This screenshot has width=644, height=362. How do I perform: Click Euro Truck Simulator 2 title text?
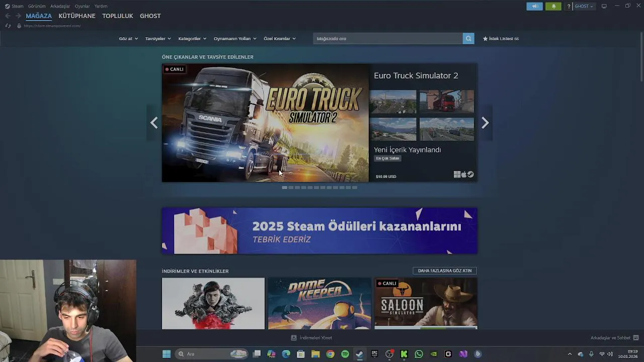coord(416,75)
